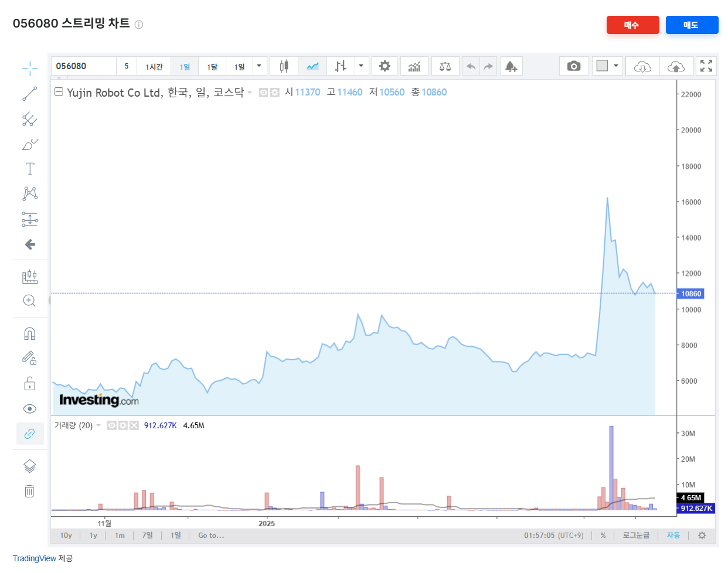Delete drawings with the trash icon
The height and width of the screenshot is (573, 728).
[x=30, y=491]
